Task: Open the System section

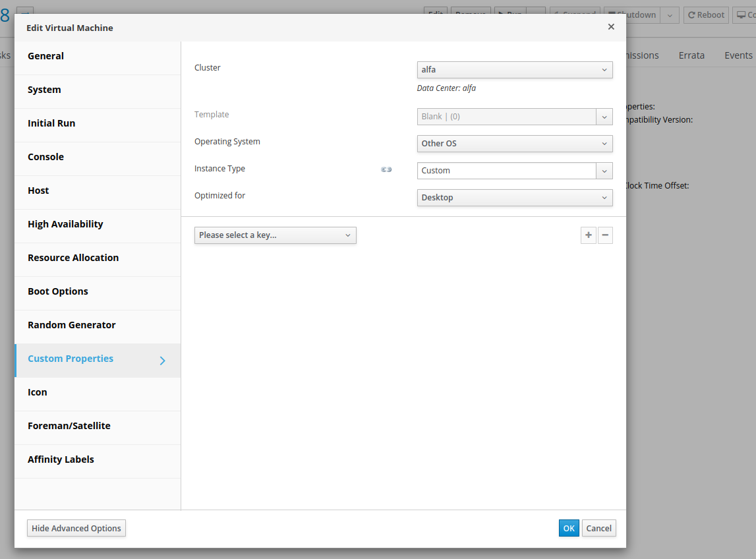Action: click(x=44, y=90)
